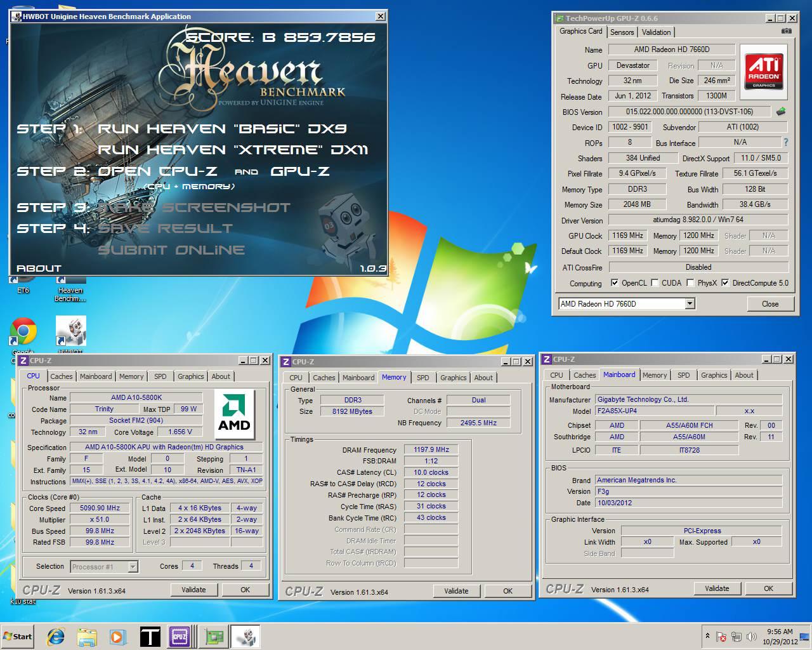
Task: Click the BIOS Version field in GPU-Z
Action: point(690,112)
